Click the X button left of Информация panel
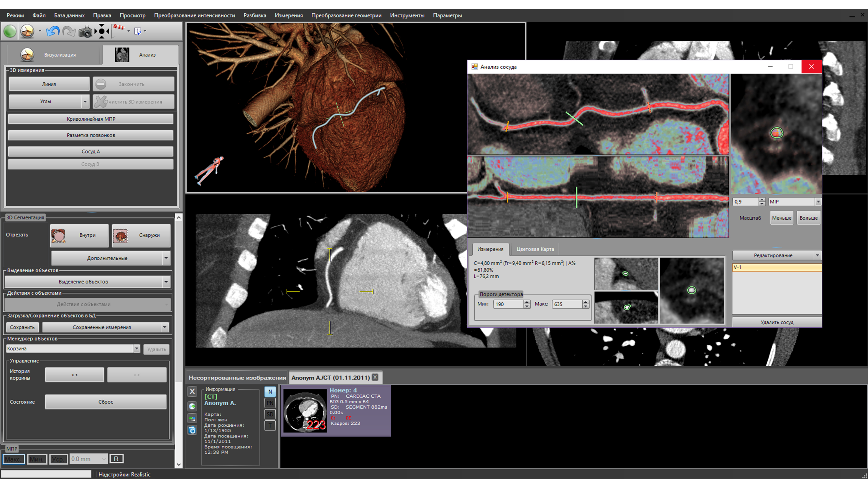 tap(192, 391)
